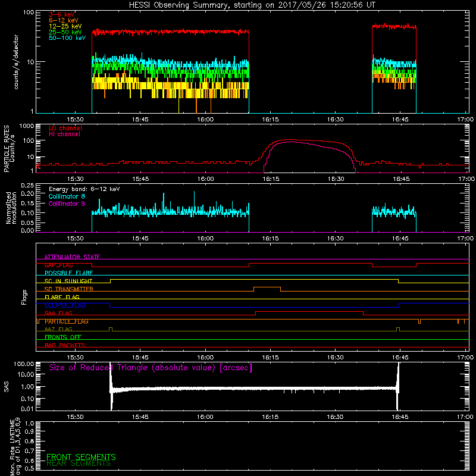Click 15:30 tick under the SAS panel

[76, 417]
